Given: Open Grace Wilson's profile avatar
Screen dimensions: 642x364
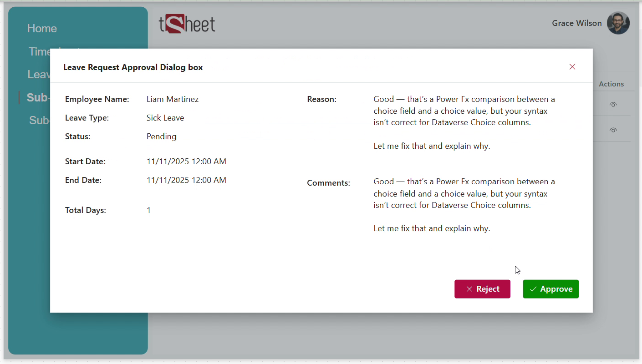Looking at the screenshot, I should [618, 23].
